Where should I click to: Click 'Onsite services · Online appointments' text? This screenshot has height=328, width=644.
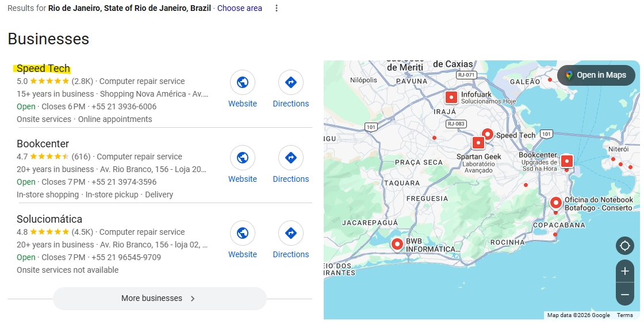84,119
